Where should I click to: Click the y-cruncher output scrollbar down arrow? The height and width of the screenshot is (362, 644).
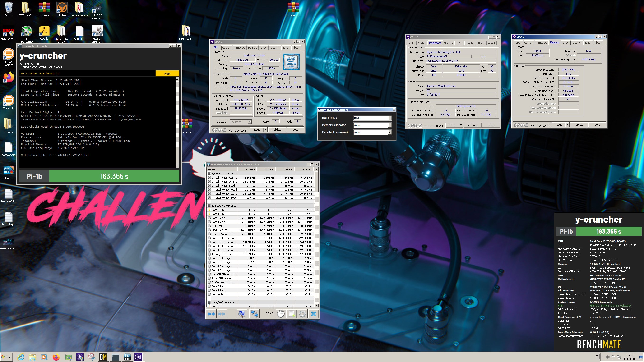point(177,166)
